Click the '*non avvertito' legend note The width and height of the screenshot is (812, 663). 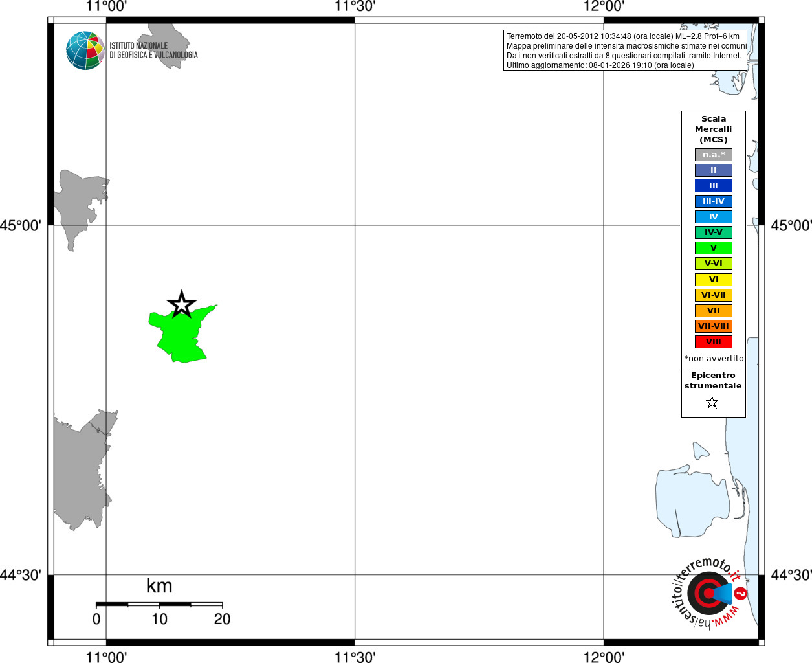point(714,359)
